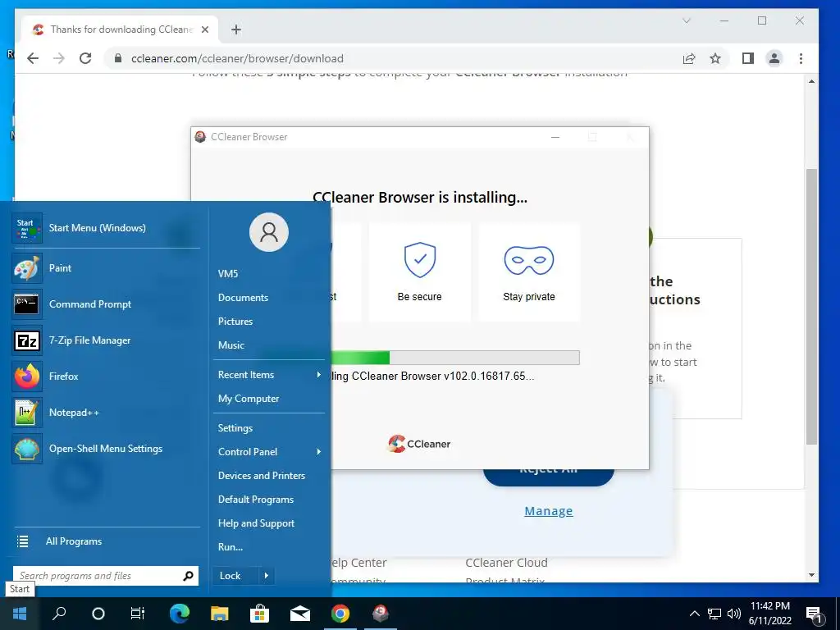Viewport: 840px width, 630px height.
Task: Switch to CCleaner installer taskbar icon
Action: point(381,614)
